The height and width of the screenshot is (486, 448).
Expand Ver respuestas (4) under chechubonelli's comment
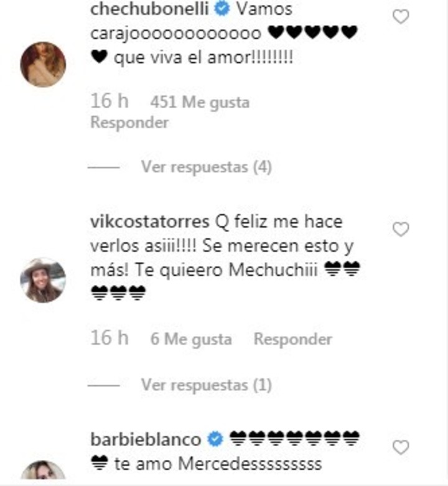207,167
